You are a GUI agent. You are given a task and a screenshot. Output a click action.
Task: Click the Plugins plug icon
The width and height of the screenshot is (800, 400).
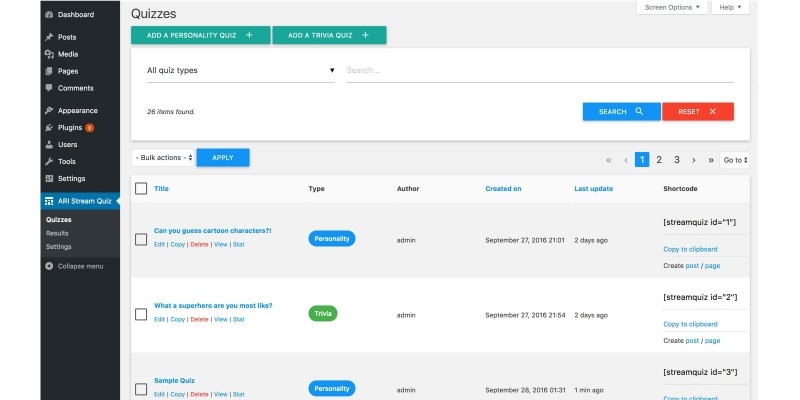pyautogui.click(x=49, y=128)
